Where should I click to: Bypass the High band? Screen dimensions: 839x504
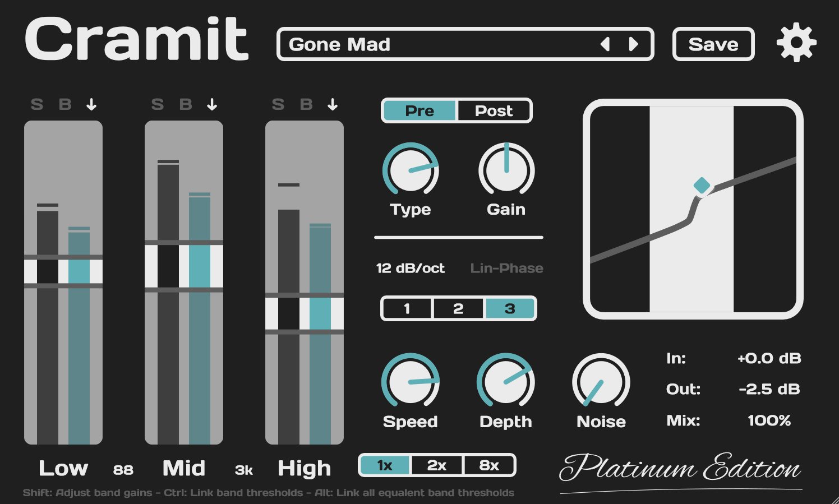pos(306,104)
